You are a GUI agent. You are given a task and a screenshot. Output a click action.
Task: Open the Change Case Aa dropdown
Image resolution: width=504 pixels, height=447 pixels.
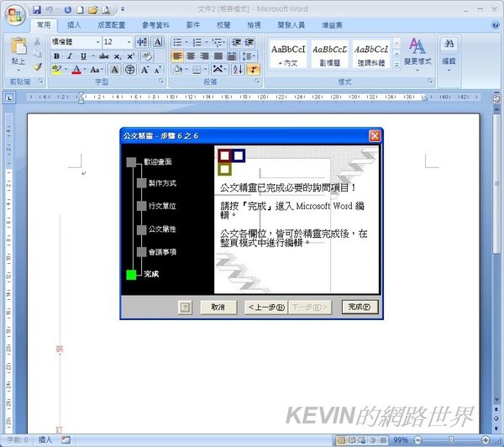(97, 70)
